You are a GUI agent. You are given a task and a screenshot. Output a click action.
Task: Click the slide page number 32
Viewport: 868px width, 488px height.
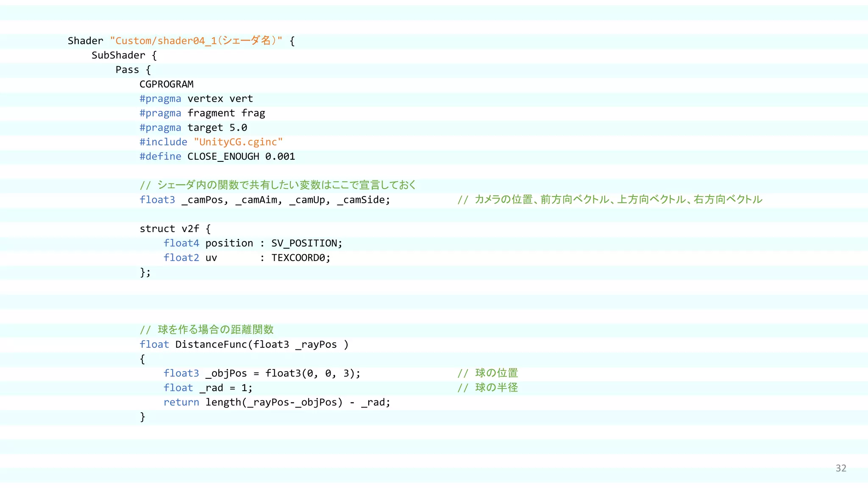[841, 468]
